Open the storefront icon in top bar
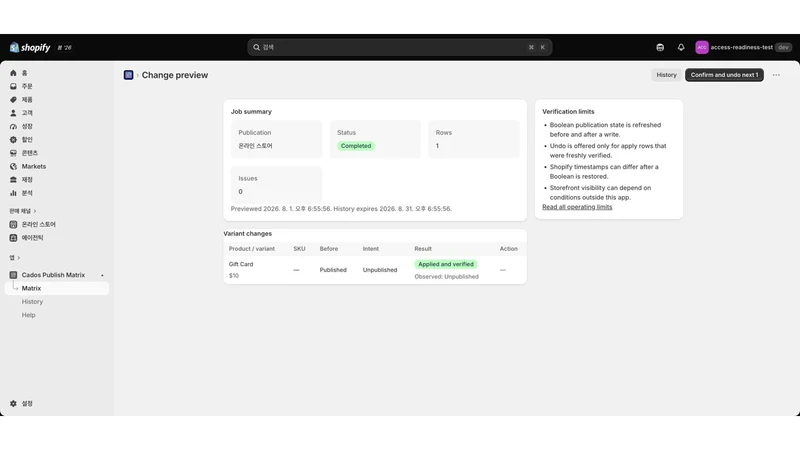 coord(660,47)
